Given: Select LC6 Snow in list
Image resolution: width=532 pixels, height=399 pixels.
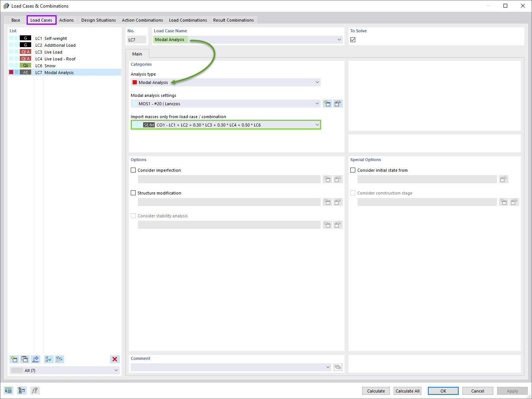Looking at the screenshot, I should click(65, 65).
